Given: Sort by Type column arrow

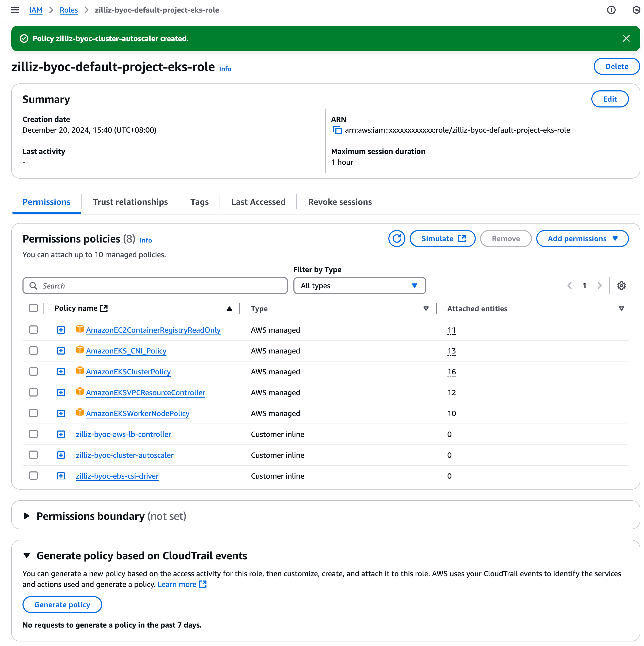Looking at the screenshot, I should 426,309.
